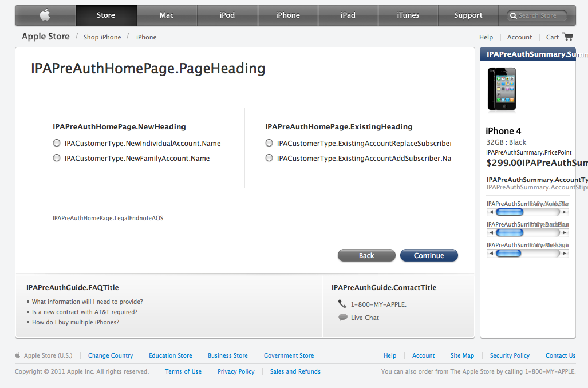Viewport: 588px width, 388px height.
Task: Open the iTunes tab
Action: point(408,15)
